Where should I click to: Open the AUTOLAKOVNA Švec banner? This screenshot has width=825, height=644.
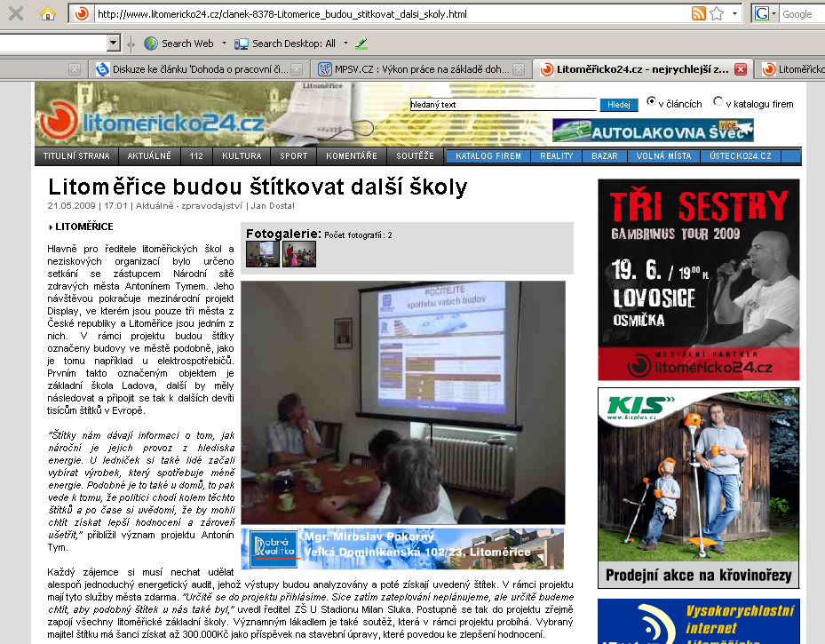[x=653, y=131]
